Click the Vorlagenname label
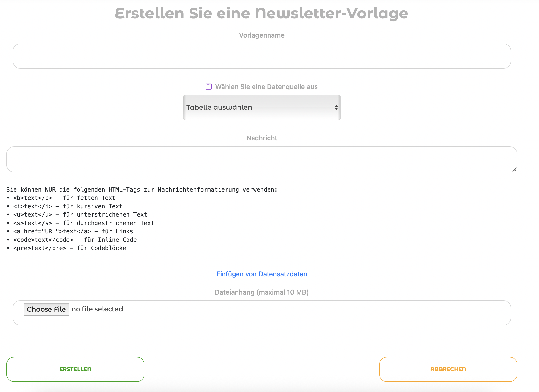The width and height of the screenshot is (539, 392). point(262,35)
